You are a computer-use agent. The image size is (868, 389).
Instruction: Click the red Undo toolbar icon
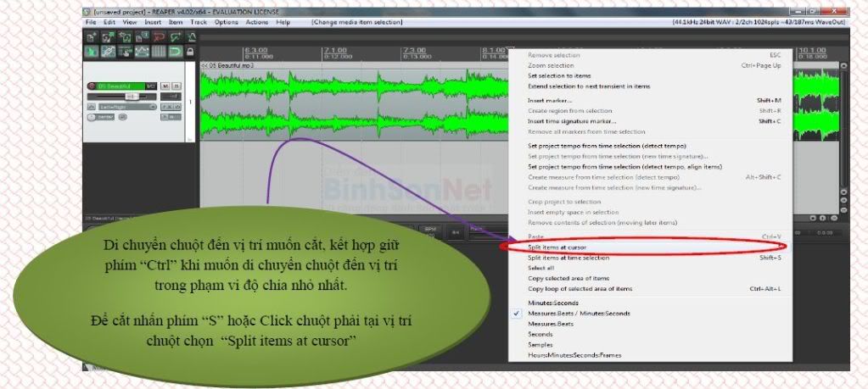159,37
